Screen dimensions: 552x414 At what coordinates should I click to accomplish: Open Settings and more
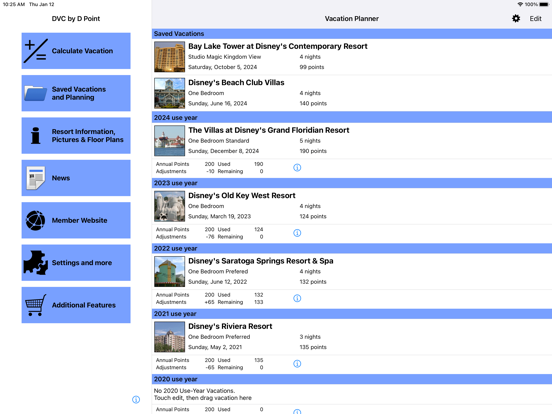click(76, 263)
